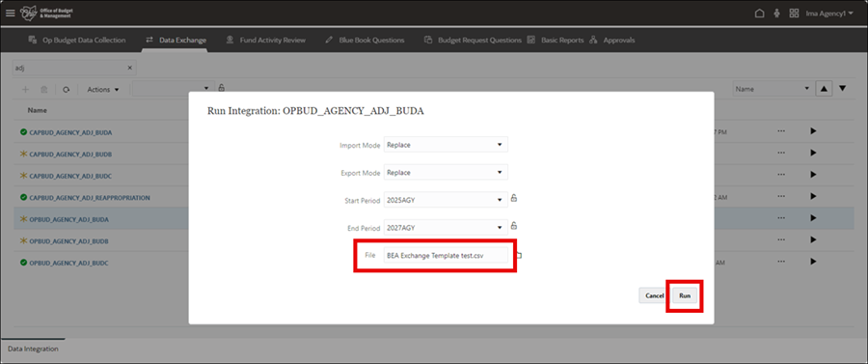Image resolution: width=868 pixels, height=364 pixels.
Task: Open the End Period dropdown
Action: pos(446,227)
